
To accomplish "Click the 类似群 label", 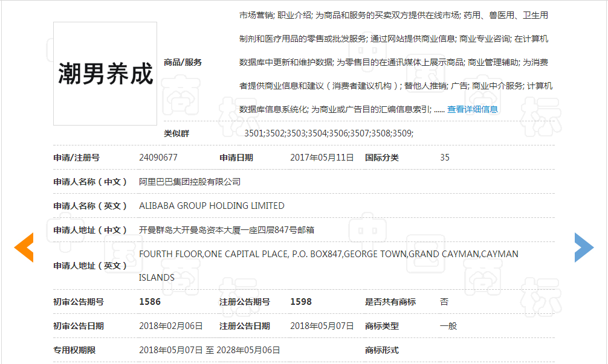I will 176,133.
